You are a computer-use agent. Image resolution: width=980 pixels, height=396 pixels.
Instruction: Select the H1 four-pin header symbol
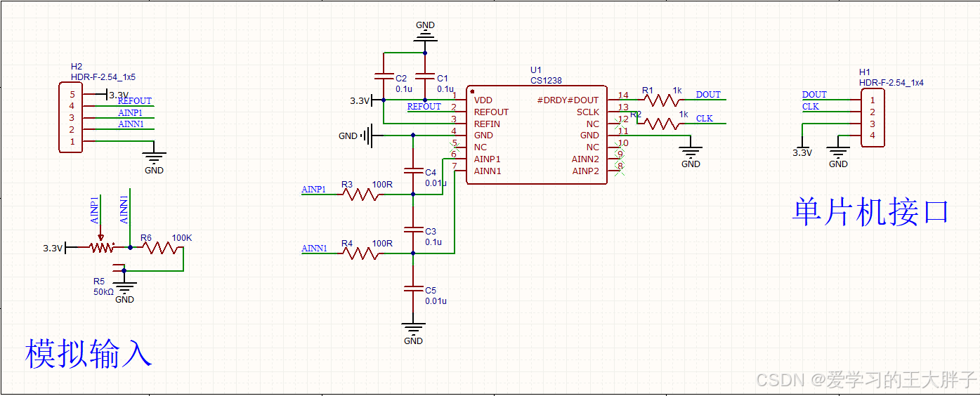click(872, 118)
